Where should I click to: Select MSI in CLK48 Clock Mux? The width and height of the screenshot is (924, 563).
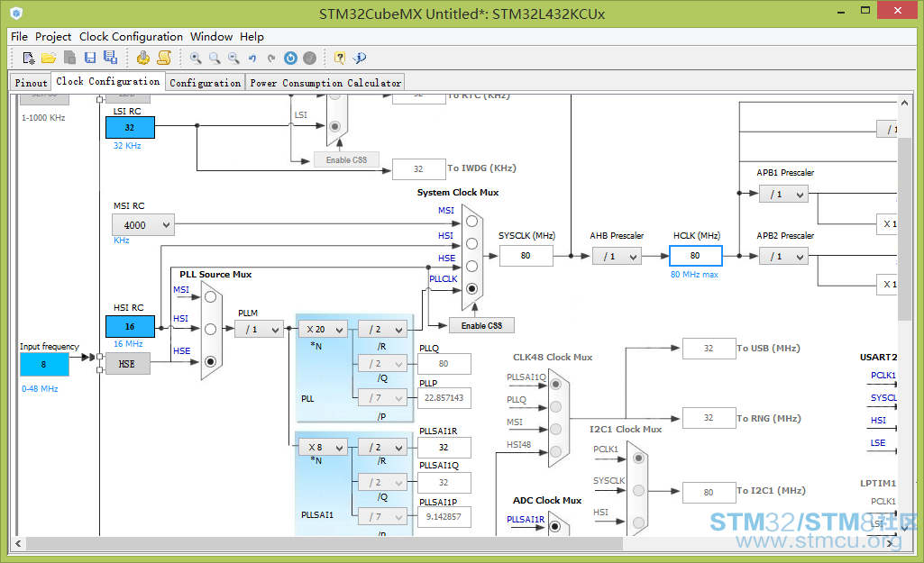click(x=555, y=430)
